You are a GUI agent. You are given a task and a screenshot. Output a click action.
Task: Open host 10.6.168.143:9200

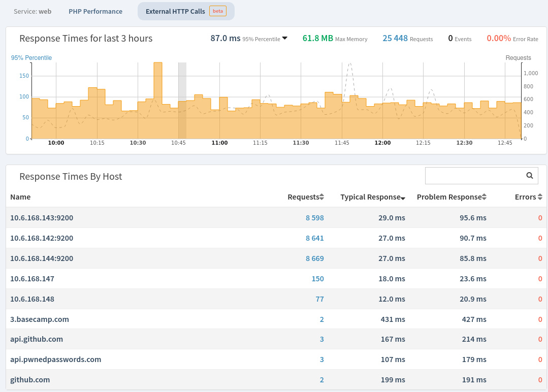42,218
